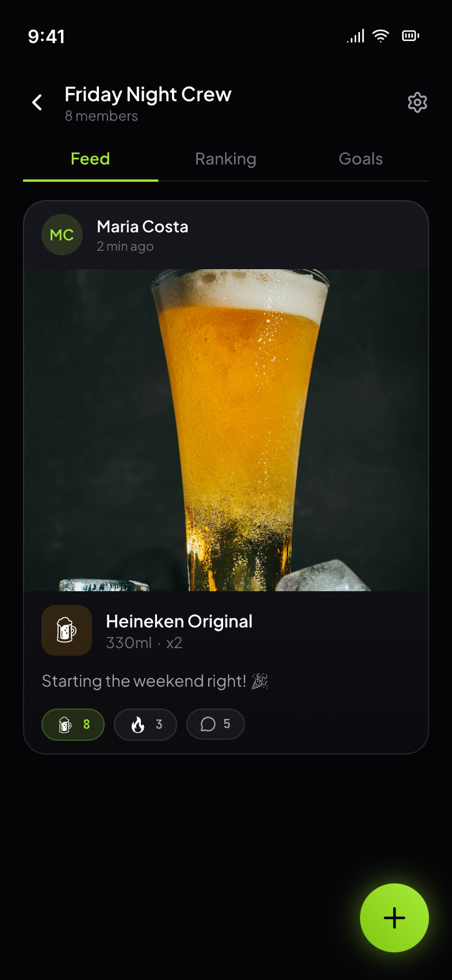Select the Feed tab
The width and height of the screenshot is (452, 980).
click(x=90, y=159)
